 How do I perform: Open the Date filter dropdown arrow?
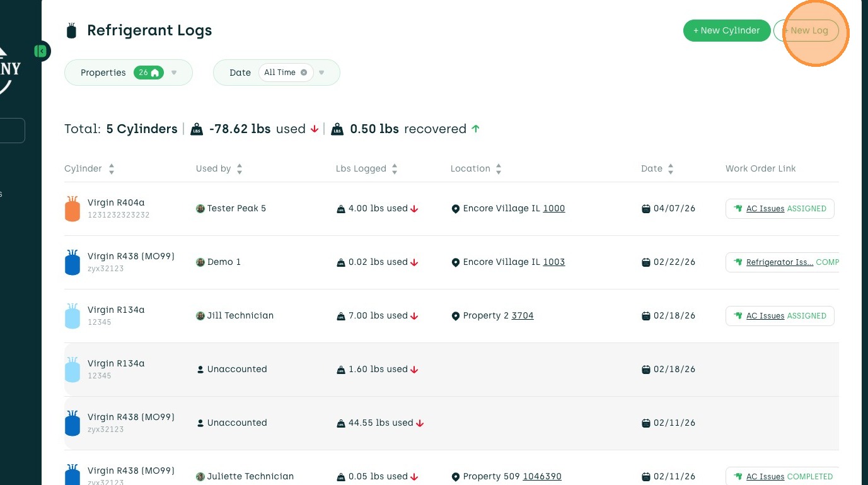click(x=321, y=73)
